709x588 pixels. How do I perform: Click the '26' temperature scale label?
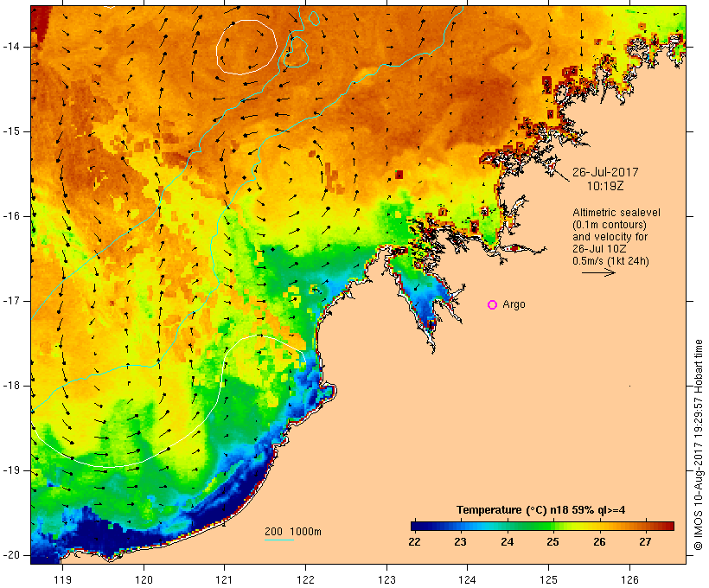599,542
